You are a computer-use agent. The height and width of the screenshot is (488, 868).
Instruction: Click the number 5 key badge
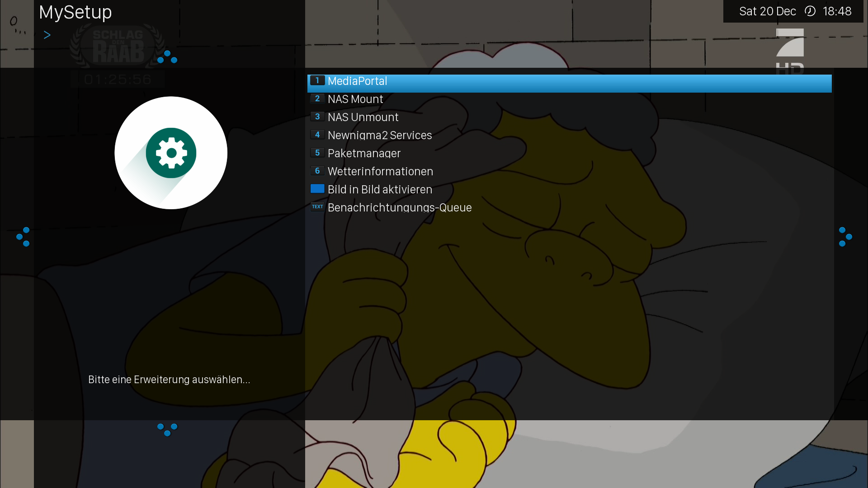click(317, 153)
